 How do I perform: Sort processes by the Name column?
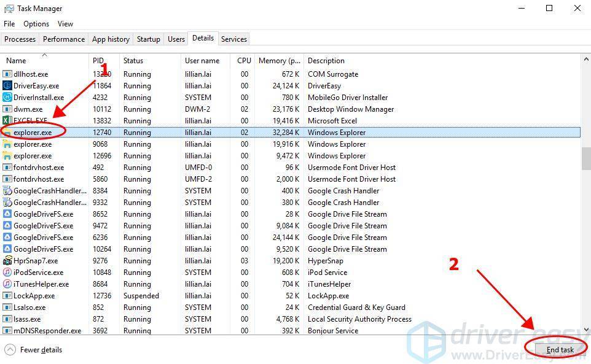pos(17,61)
